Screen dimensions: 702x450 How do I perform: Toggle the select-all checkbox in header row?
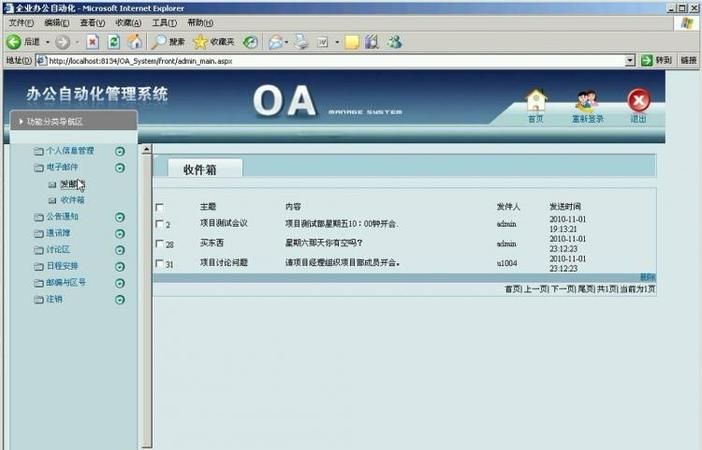[x=159, y=207]
